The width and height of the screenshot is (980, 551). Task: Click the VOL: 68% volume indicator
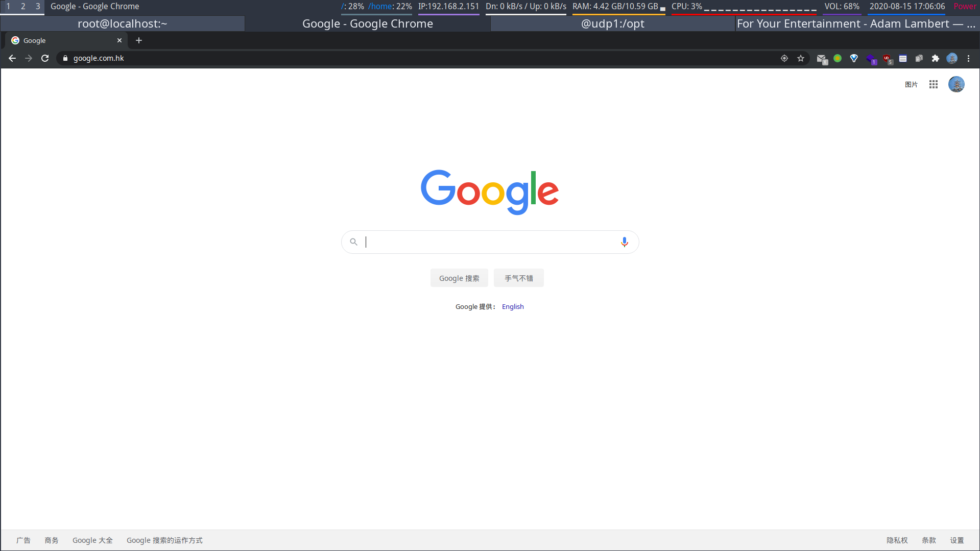pos(842,7)
